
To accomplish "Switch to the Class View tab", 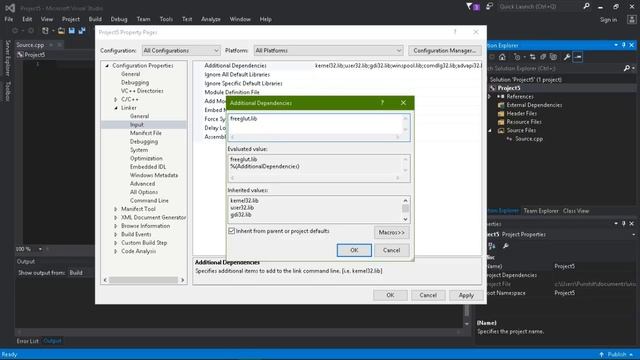I will (576, 211).
